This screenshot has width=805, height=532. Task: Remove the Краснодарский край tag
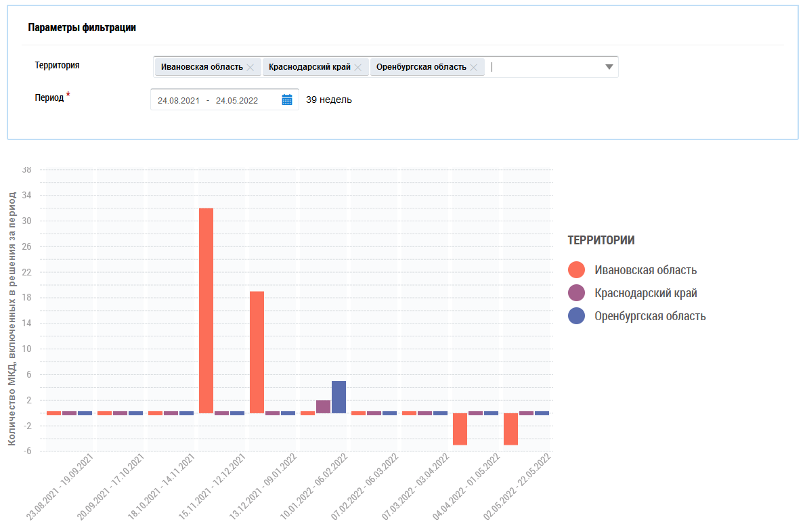tap(358, 67)
